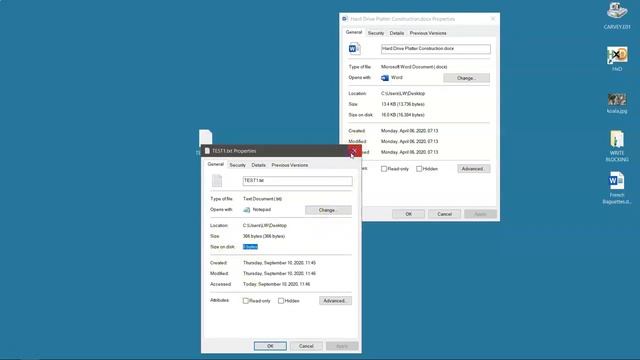Select the koala.jpg desktop image
The height and width of the screenshot is (360, 640).
point(617,99)
